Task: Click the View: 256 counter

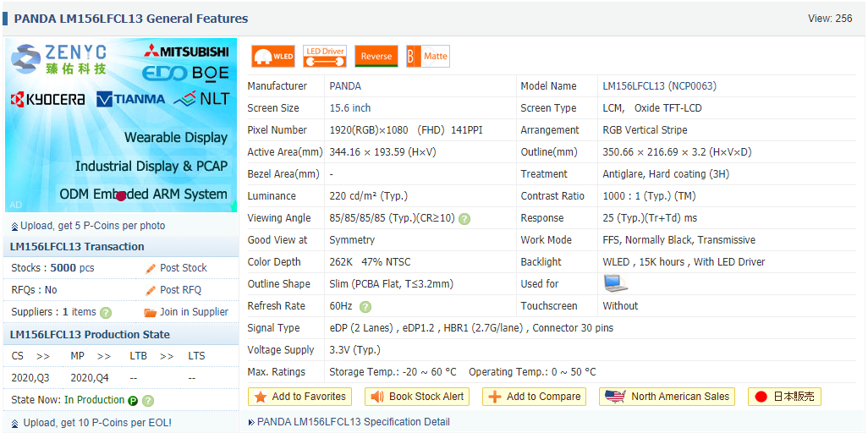Action: [830, 19]
